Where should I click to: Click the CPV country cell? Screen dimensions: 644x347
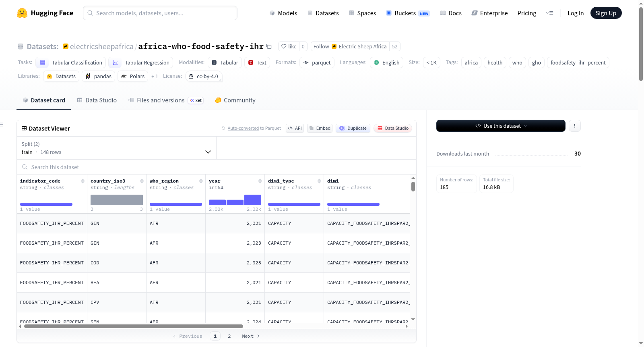(x=117, y=302)
